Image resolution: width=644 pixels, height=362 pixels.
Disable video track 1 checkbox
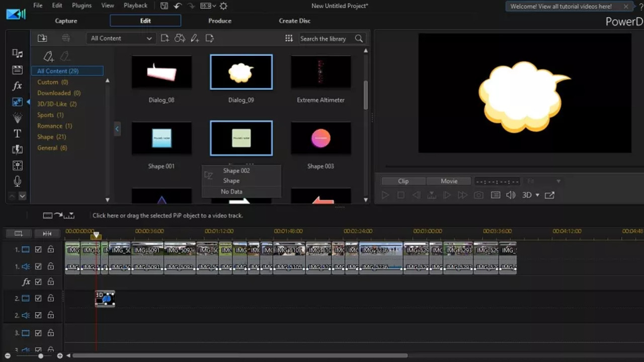pyautogui.click(x=38, y=249)
